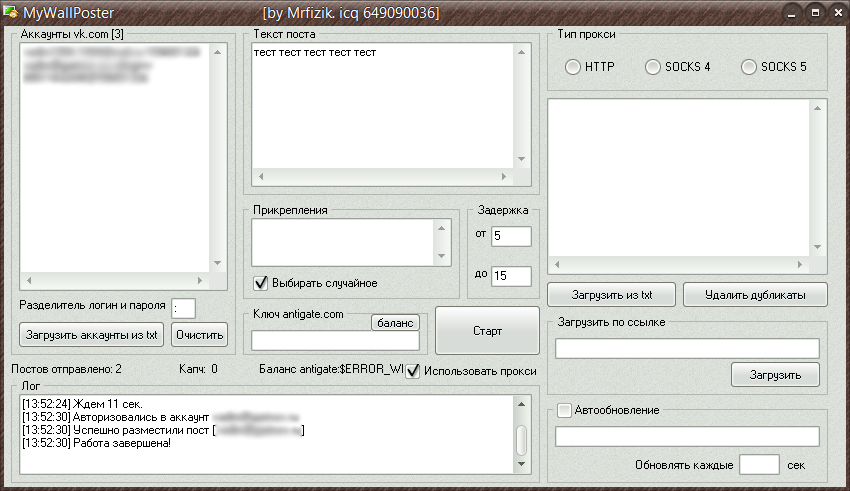Click accounts list scroll right arrow

tap(200, 280)
